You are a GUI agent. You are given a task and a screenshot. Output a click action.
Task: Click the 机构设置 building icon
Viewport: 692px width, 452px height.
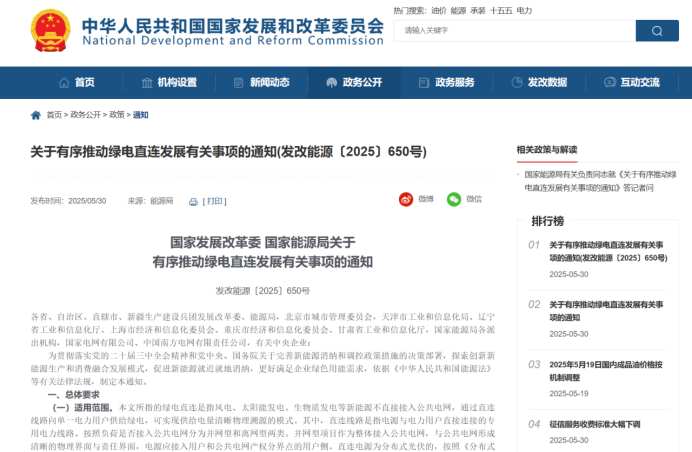click(146, 82)
